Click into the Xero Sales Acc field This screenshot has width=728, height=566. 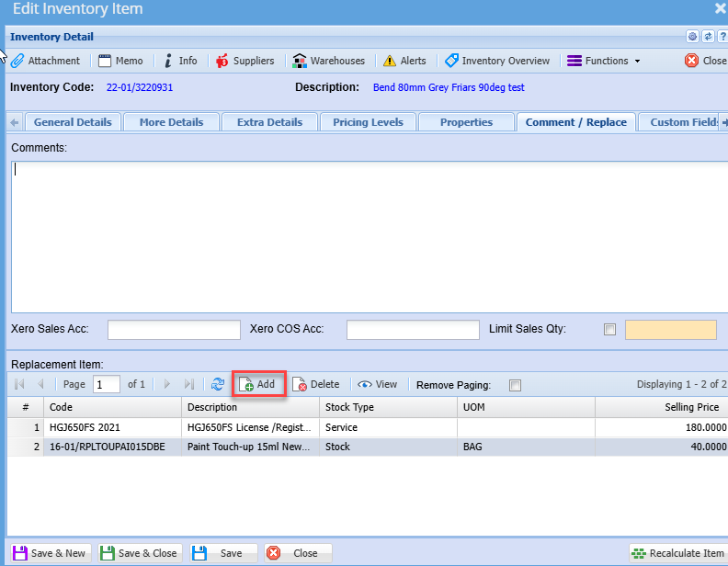coord(174,330)
